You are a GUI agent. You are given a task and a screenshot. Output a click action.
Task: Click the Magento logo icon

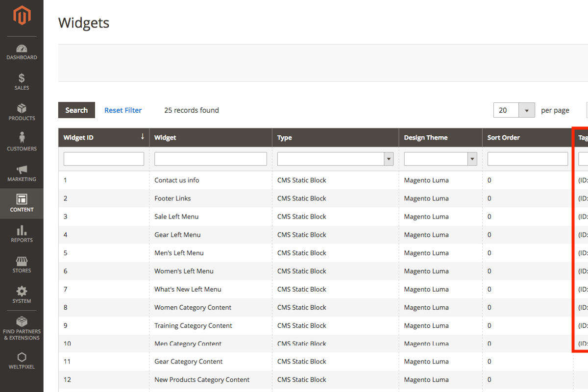[x=22, y=16]
